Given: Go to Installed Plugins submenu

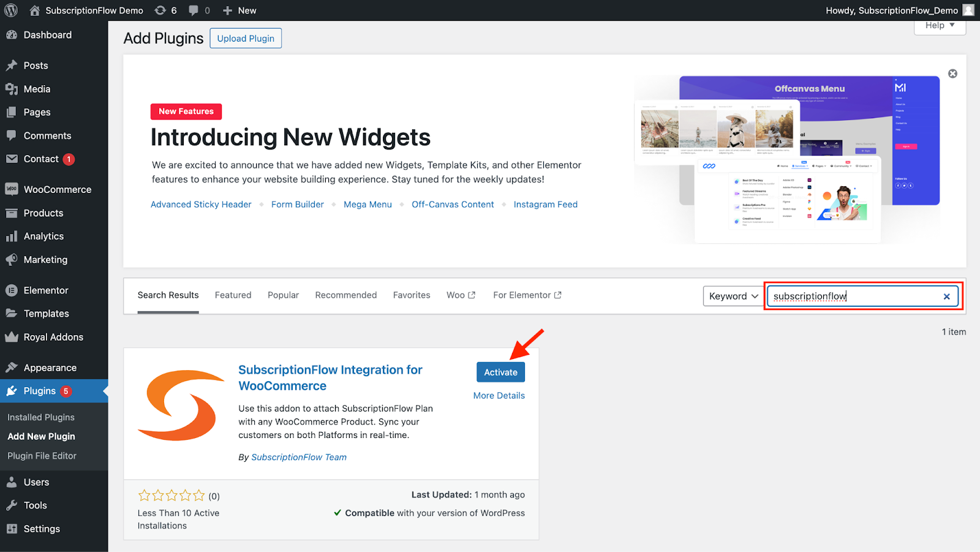Looking at the screenshot, I should pyautogui.click(x=41, y=417).
